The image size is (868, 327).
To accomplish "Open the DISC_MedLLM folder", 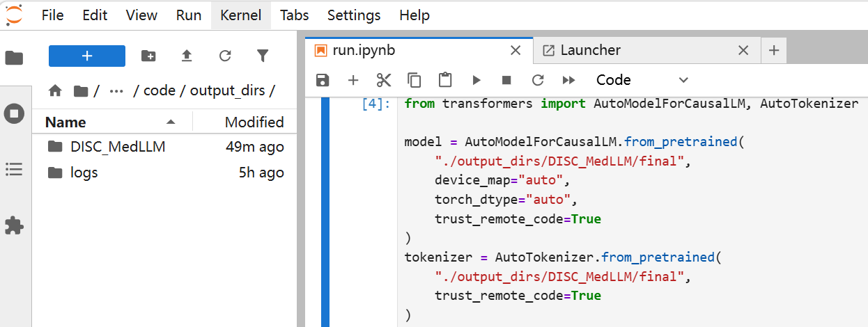I will pos(118,147).
